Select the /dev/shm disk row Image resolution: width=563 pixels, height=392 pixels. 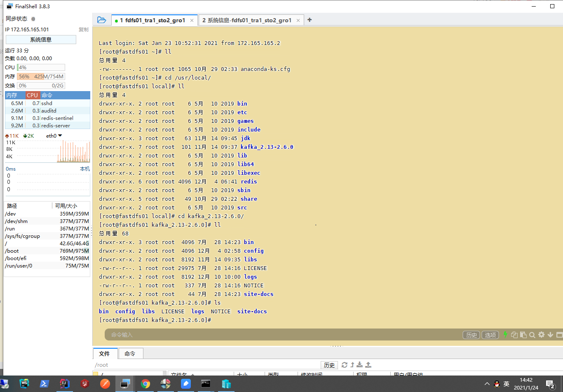(47, 221)
